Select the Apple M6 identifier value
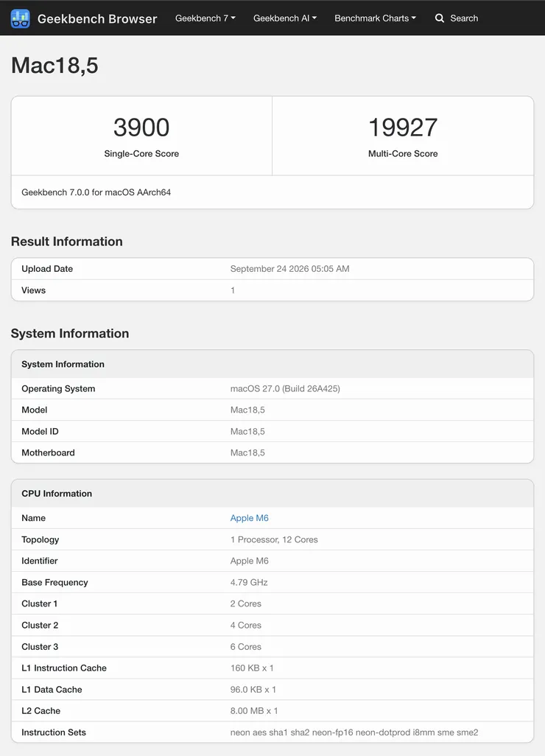 (x=249, y=561)
